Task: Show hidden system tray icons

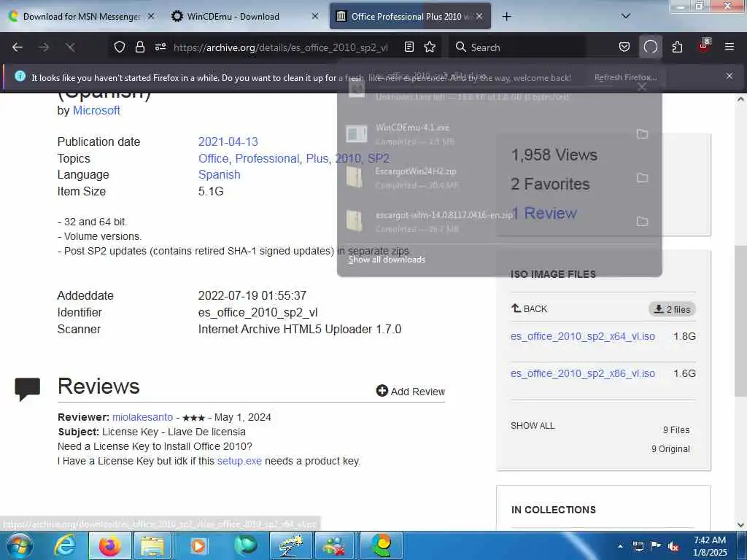Action: coord(620,547)
